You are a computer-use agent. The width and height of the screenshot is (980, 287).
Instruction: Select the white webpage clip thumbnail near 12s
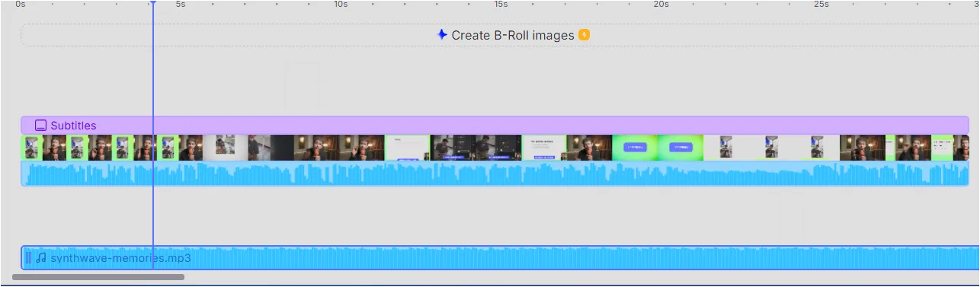point(408,148)
